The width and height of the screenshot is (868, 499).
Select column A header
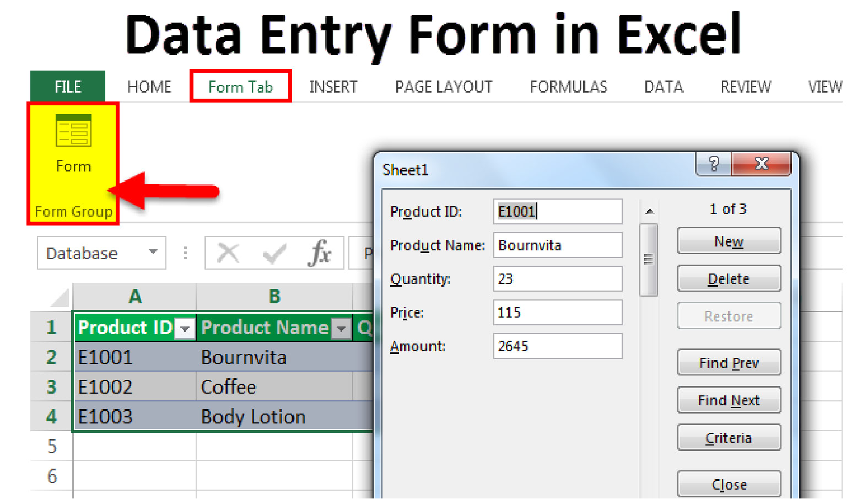pyautogui.click(x=135, y=297)
